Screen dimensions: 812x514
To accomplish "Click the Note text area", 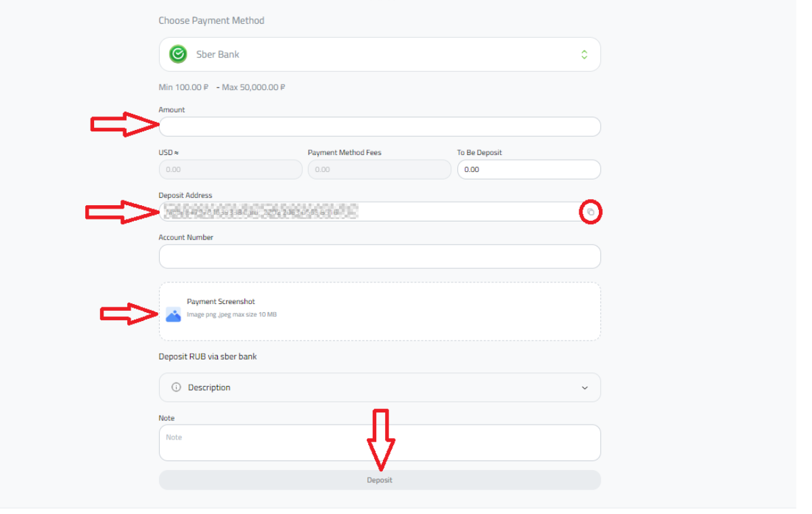I will 380,443.
